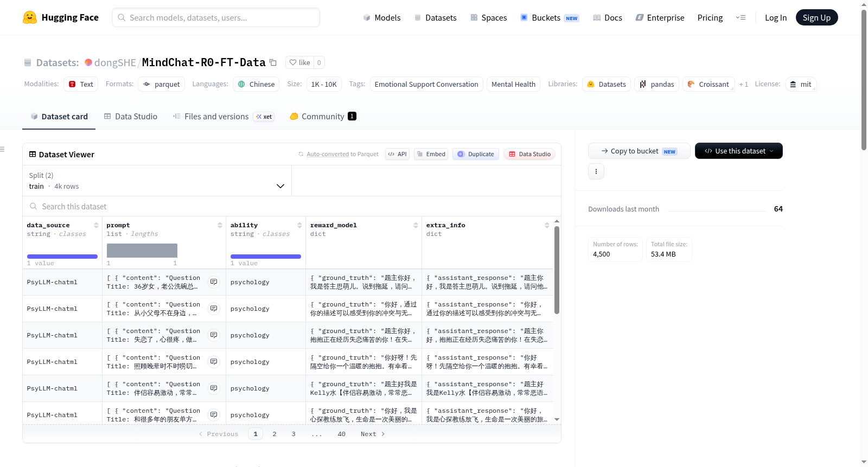Click the Hugging Face logo icon
The height and width of the screenshot is (467, 868).
tap(30, 17)
